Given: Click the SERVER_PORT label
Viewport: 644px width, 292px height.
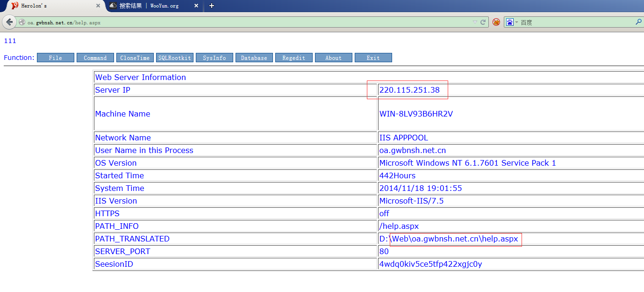Looking at the screenshot, I should (122, 251).
